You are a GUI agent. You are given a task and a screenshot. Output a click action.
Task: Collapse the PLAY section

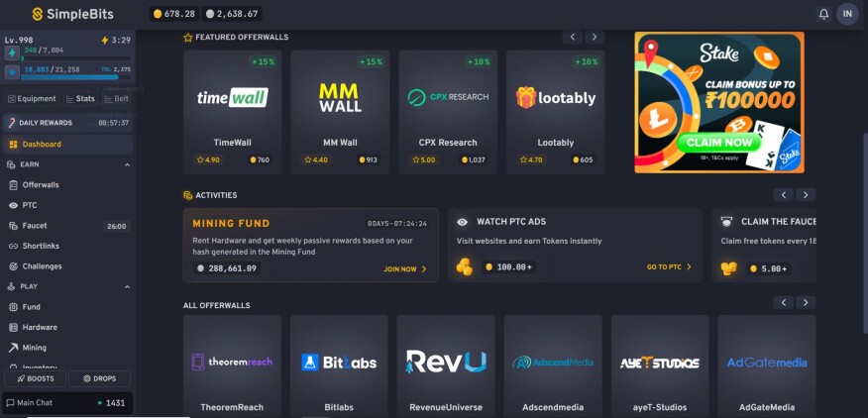point(127,287)
